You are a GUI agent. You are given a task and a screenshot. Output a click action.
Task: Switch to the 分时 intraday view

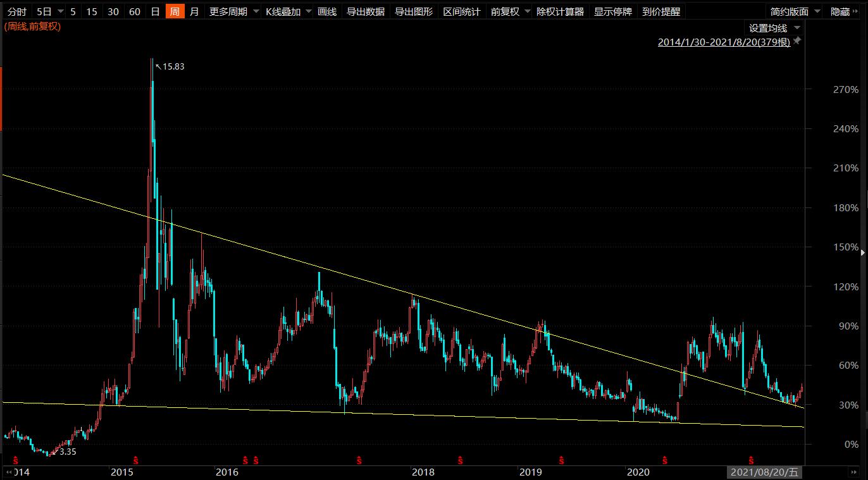17,11
